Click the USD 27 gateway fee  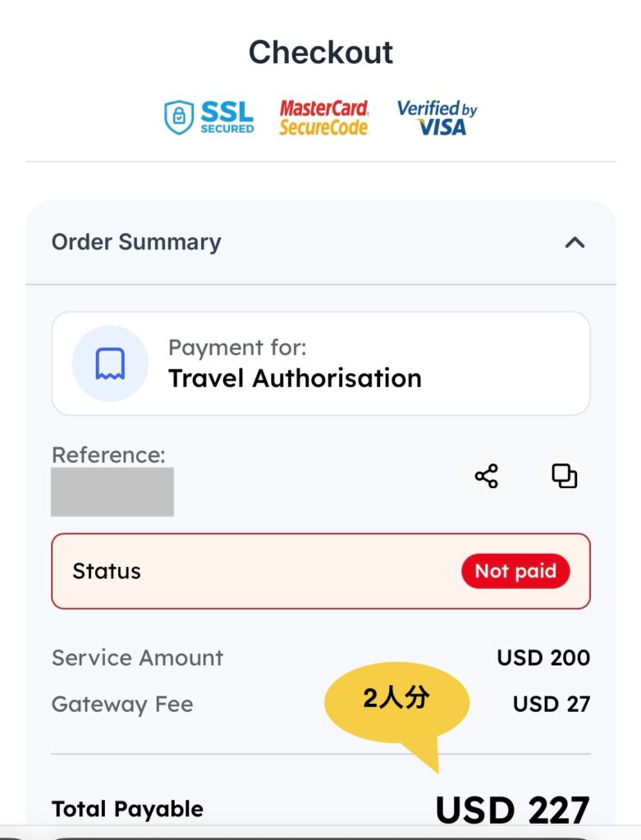pos(552,705)
